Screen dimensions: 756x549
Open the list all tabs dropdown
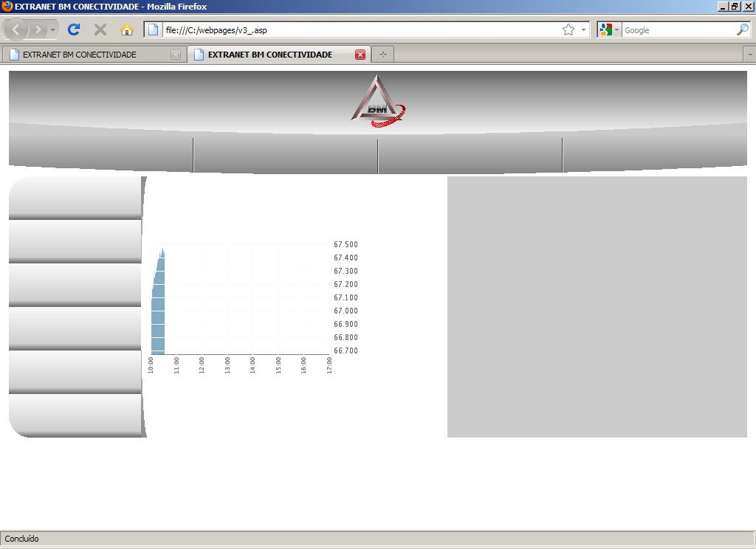coord(749,54)
